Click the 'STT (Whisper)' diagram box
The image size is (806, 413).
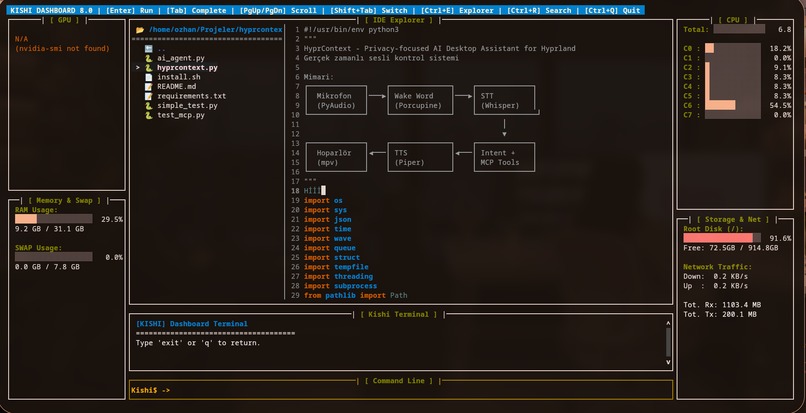(504, 100)
